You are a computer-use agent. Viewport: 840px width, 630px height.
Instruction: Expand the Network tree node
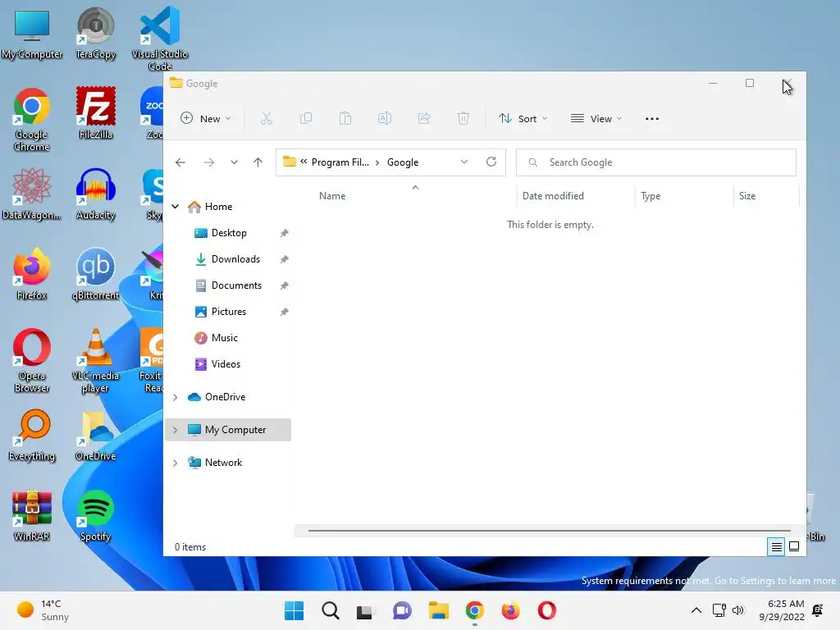[x=176, y=463]
